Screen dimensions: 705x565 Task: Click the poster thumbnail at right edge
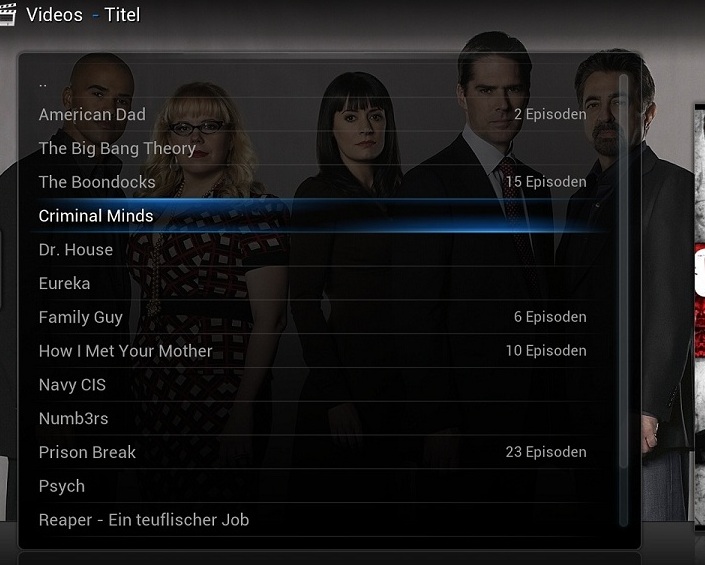click(x=700, y=315)
